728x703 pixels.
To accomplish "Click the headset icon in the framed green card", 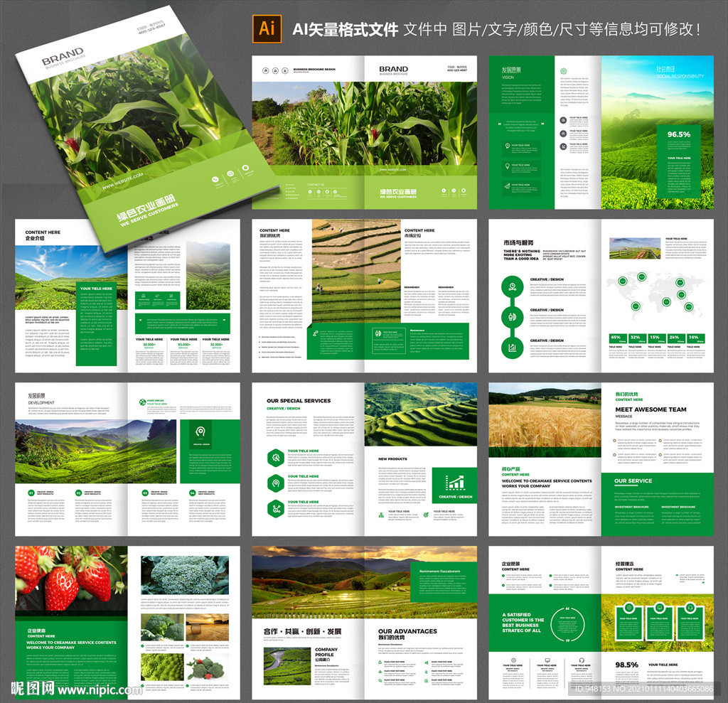I will point(690,607).
